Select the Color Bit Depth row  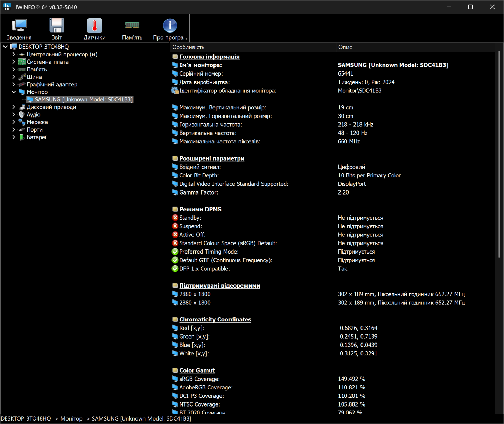332,175
